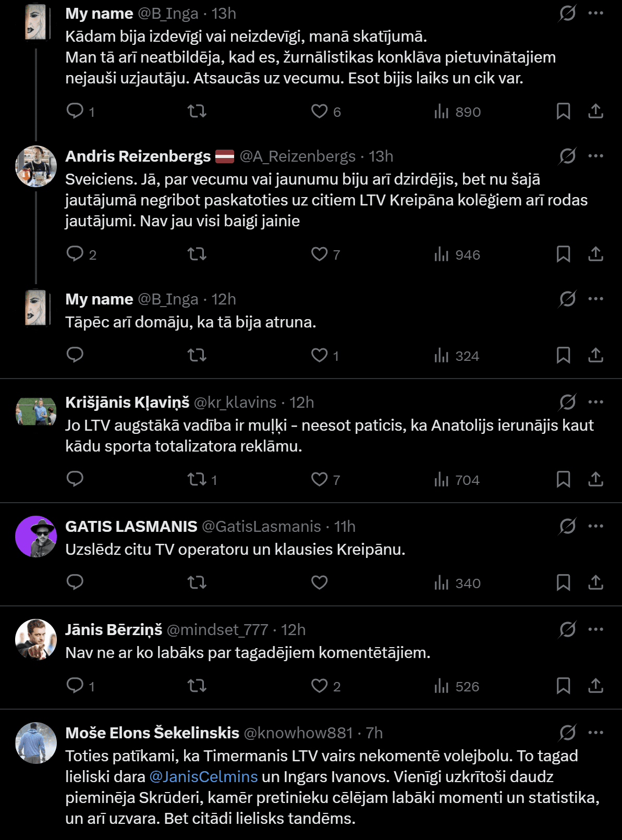The image size is (622, 840).
Task: Bookmark Jānis Bērziņš' tweet
Action: tap(563, 686)
